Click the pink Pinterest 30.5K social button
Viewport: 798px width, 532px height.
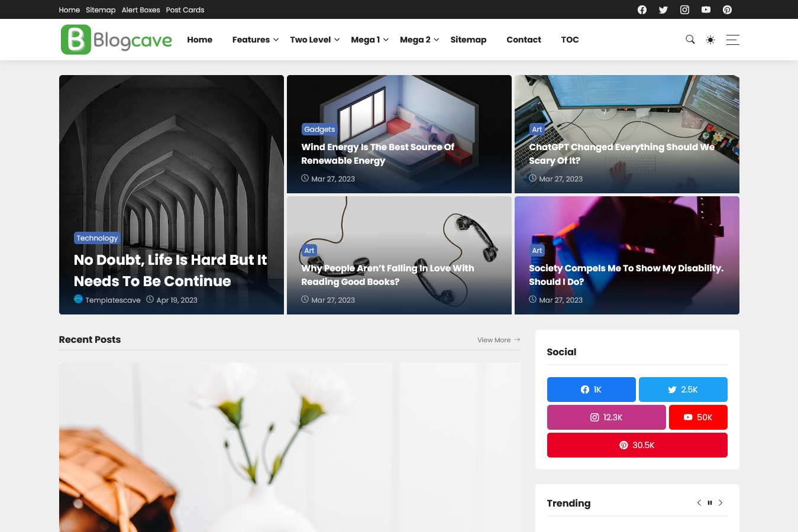tap(637, 445)
